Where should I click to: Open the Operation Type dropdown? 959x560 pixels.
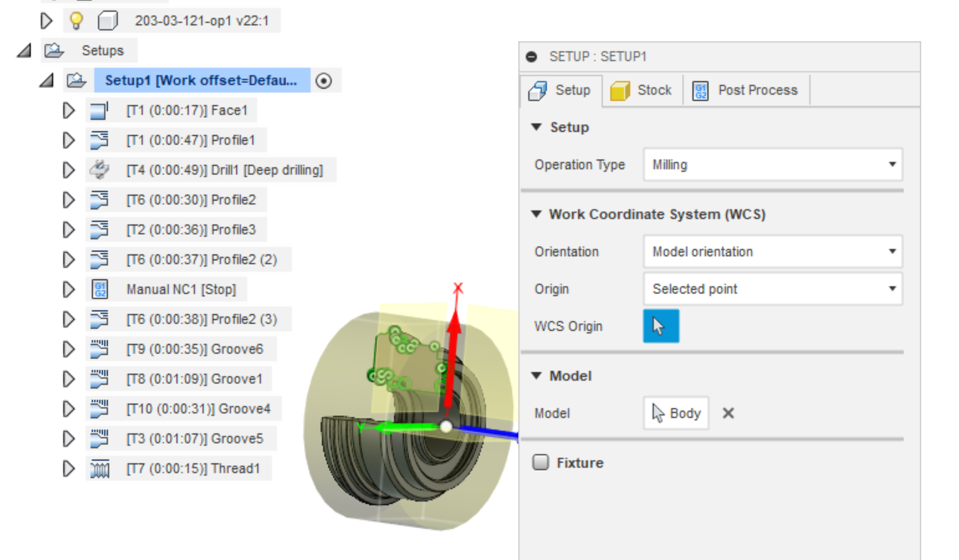(772, 165)
